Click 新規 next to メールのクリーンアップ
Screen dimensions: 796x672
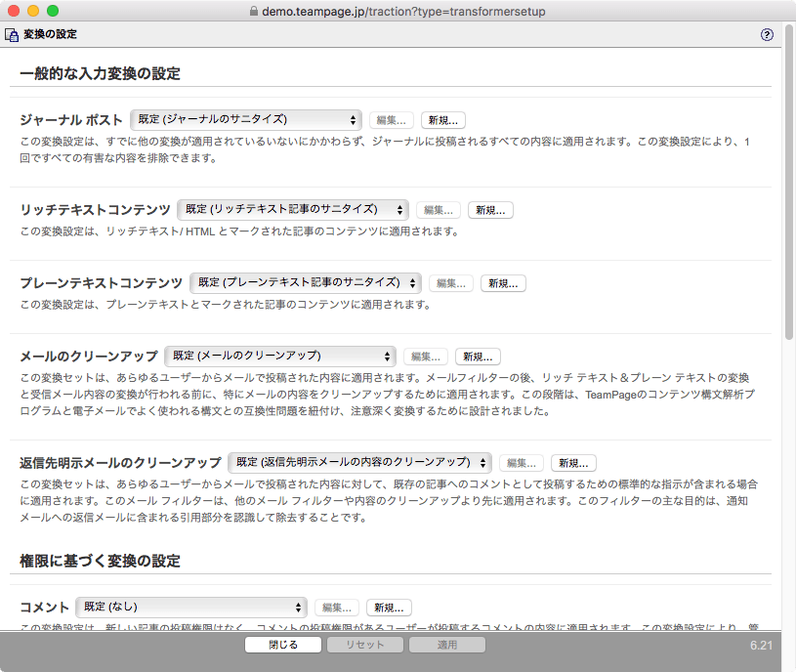(477, 357)
